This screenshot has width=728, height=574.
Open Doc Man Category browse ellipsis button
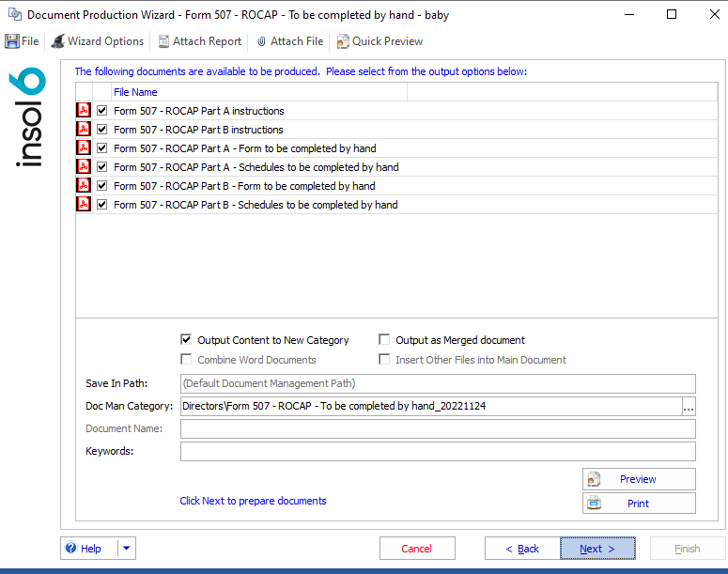point(689,407)
